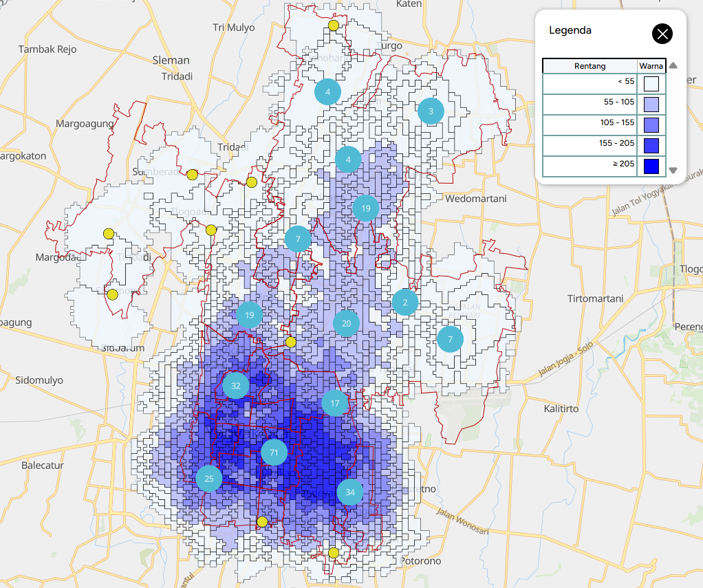Select the "< 55" range text
Screen dimensions: 703x588
[x=627, y=81]
